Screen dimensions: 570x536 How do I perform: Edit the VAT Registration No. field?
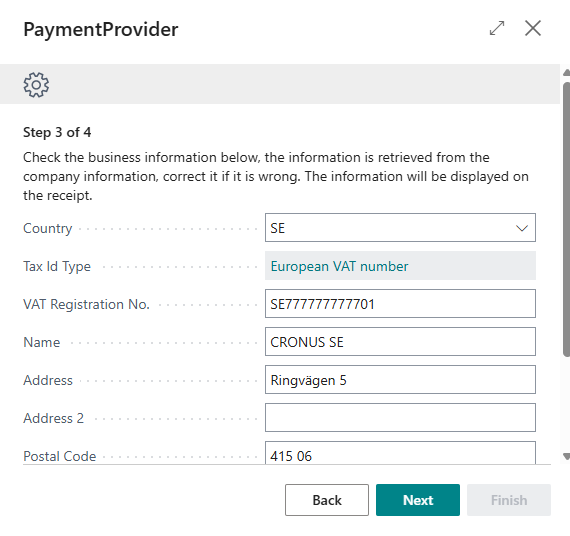click(x=400, y=304)
